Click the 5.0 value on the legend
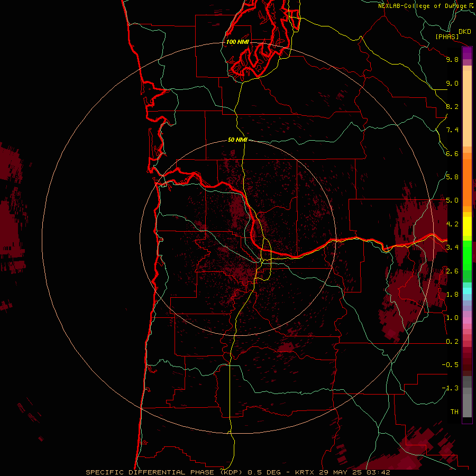Image resolution: width=476 pixels, height=476 pixels. (x=452, y=200)
